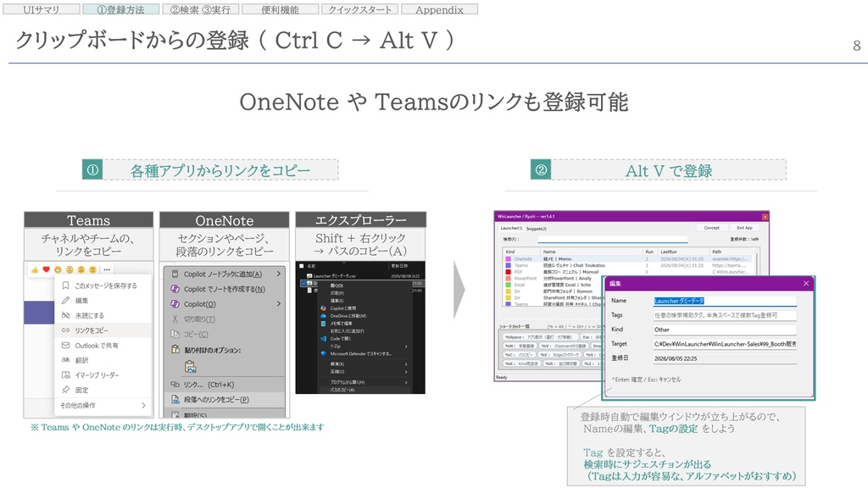This screenshot has height=488, width=868.
Task: Click the WinLauncher search input field
Action: click(613, 239)
